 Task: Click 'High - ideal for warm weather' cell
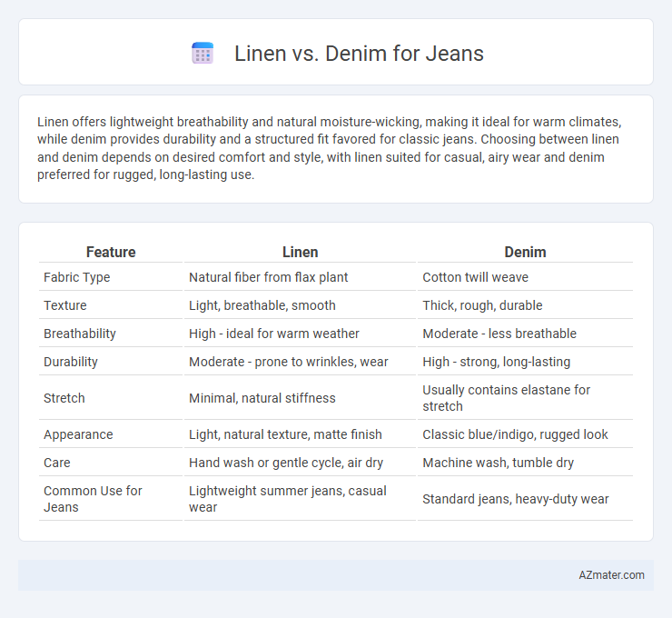[x=274, y=334]
